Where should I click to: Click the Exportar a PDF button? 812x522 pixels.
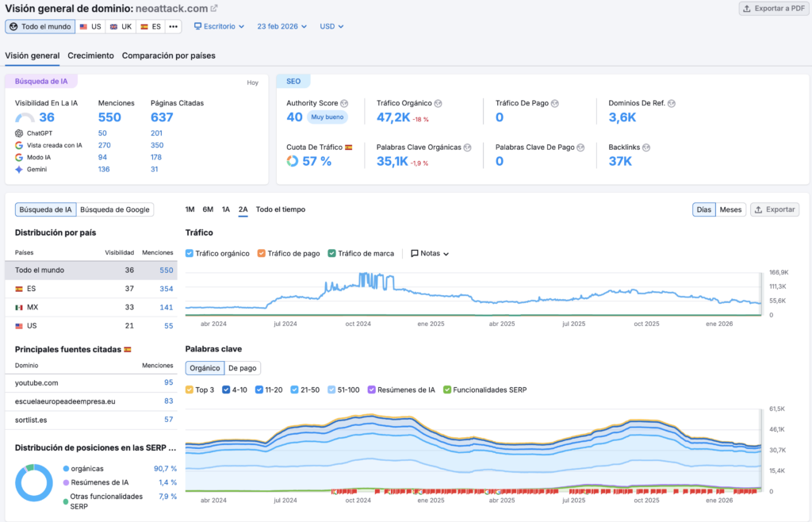click(x=772, y=9)
